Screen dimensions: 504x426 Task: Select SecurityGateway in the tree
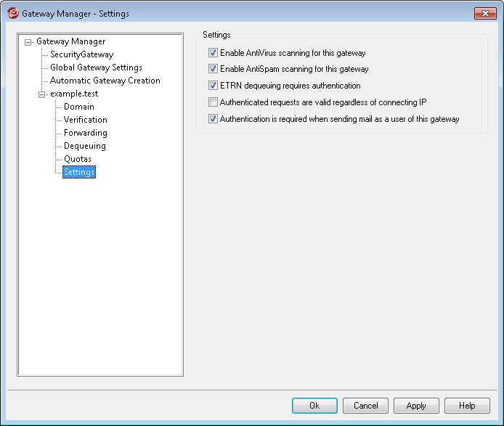(x=81, y=54)
